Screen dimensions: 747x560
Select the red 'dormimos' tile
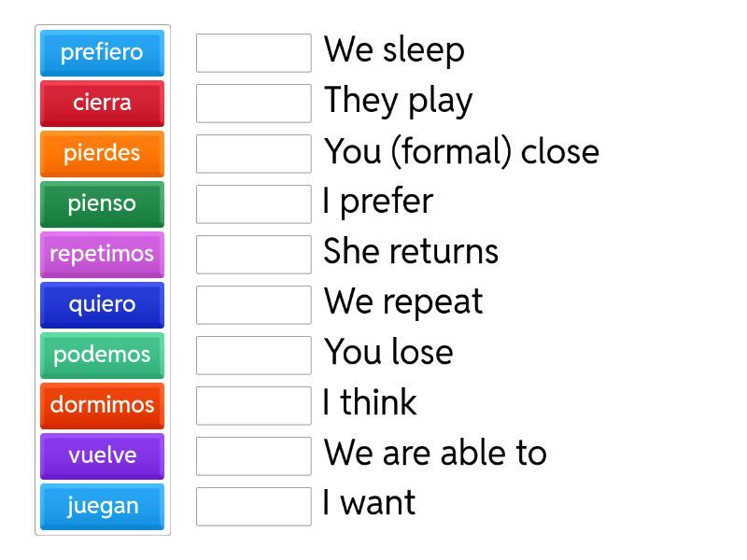pos(102,405)
